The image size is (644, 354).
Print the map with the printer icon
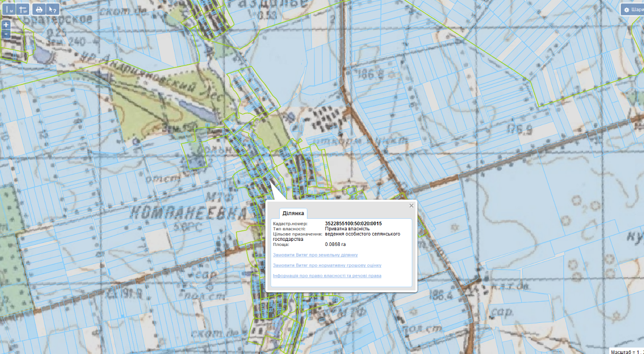click(x=39, y=9)
